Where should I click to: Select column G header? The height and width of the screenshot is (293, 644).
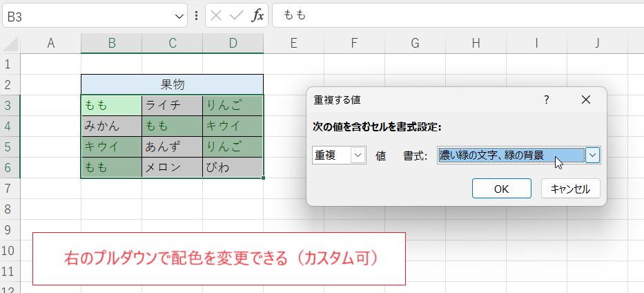point(416,43)
